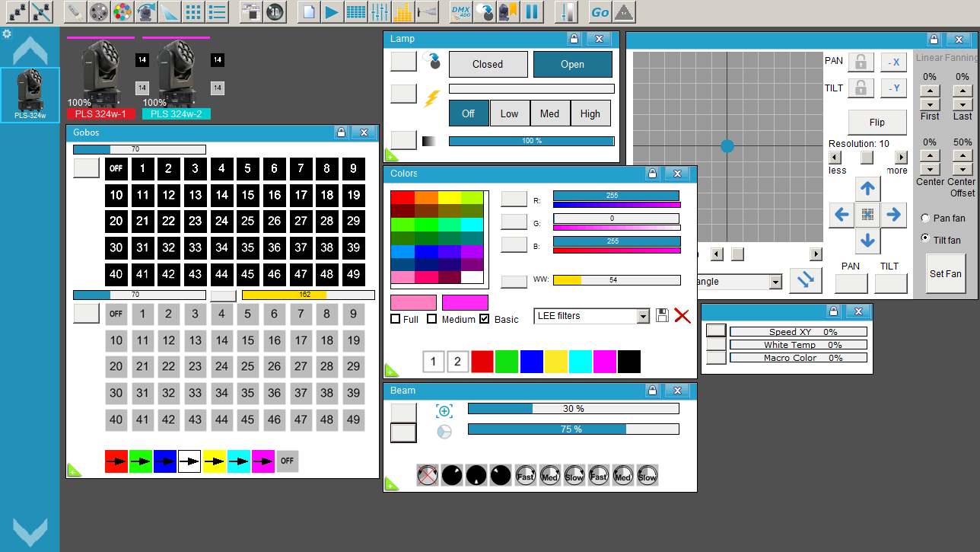This screenshot has width=980, height=552.
Task: Click the moving head rotation toolbar icon
Action: (x=145, y=12)
